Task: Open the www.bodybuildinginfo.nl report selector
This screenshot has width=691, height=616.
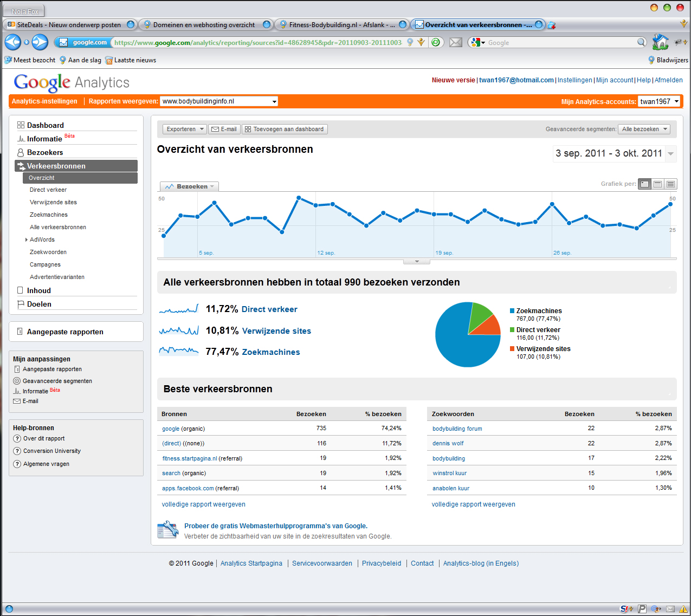Action: tap(219, 101)
